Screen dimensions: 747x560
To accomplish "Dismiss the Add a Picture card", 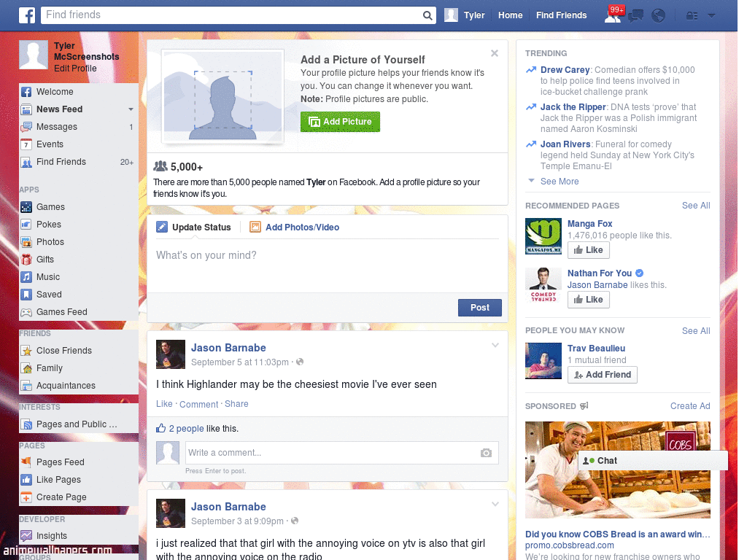I will tap(495, 53).
